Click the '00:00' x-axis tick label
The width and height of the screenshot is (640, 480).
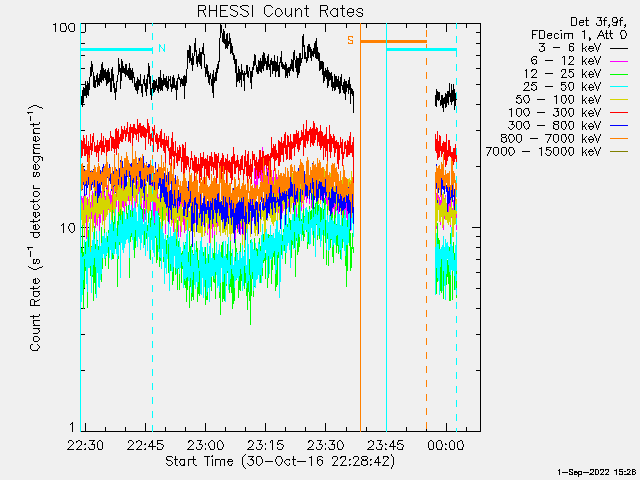tap(446, 445)
